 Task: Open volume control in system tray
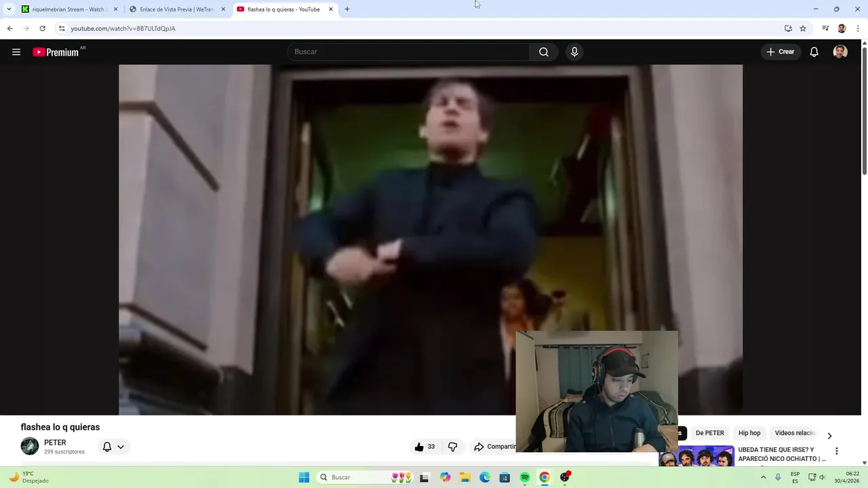pyautogui.click(x=823, y=477)
